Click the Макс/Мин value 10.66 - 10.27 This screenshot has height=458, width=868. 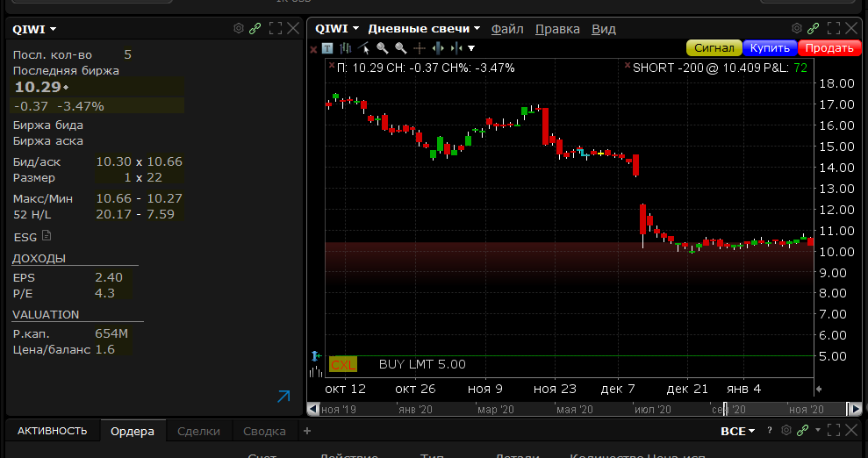(x=139, y=198)
